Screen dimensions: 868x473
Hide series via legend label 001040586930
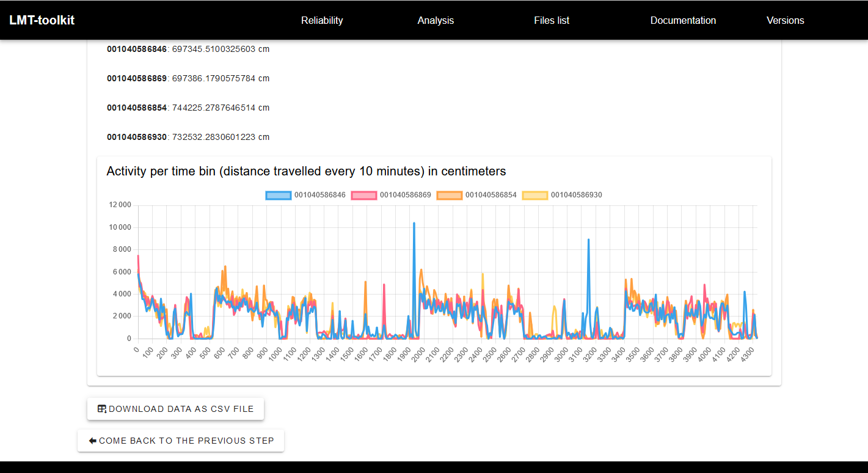click(x=577, y=195)
